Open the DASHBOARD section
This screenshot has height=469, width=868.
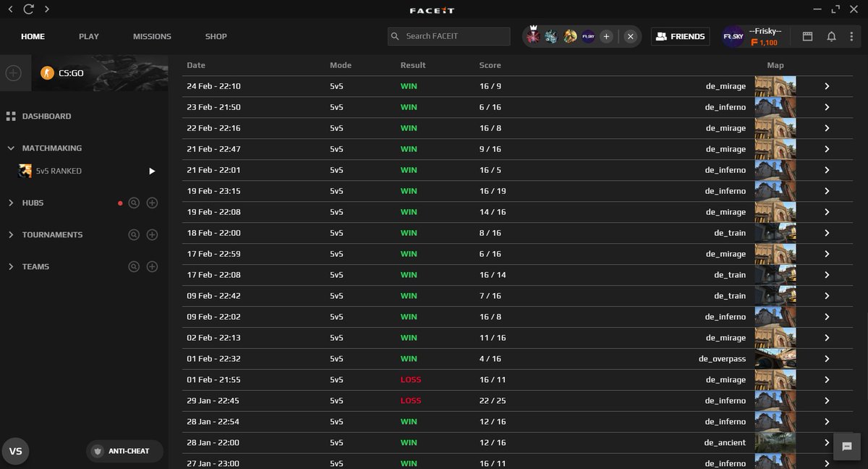click(46, 116)
